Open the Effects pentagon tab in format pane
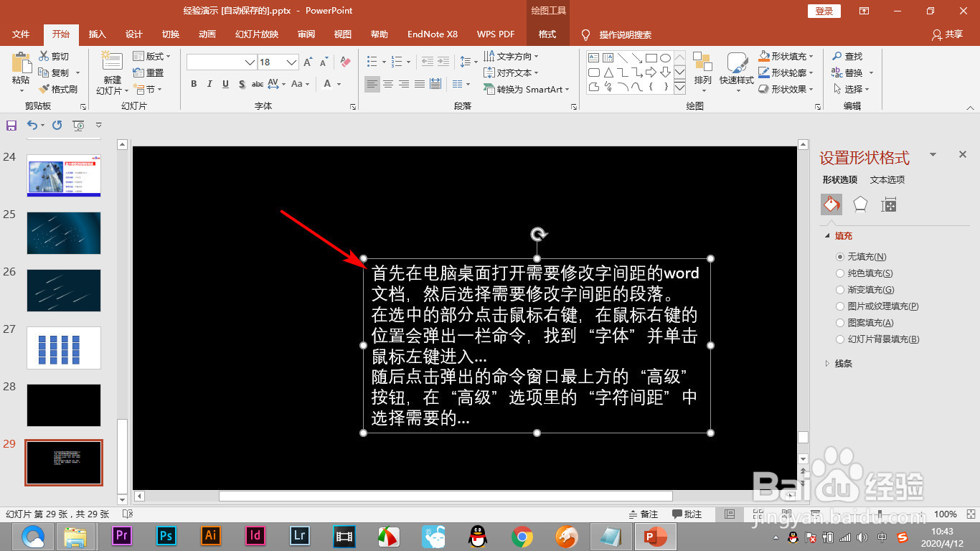 [860, 204]
